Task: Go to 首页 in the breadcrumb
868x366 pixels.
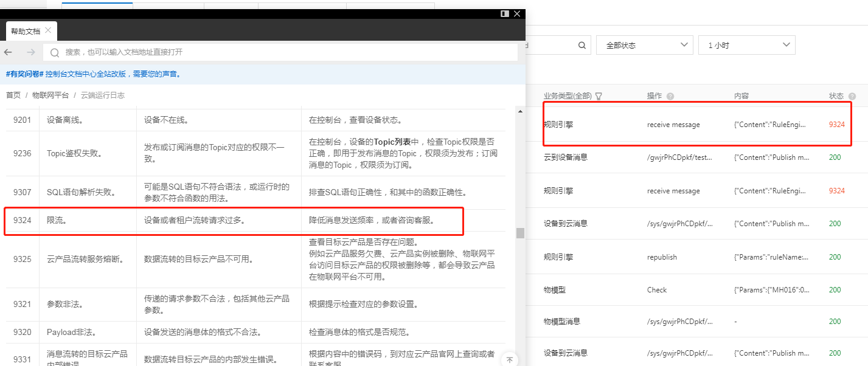Action: 13,95
